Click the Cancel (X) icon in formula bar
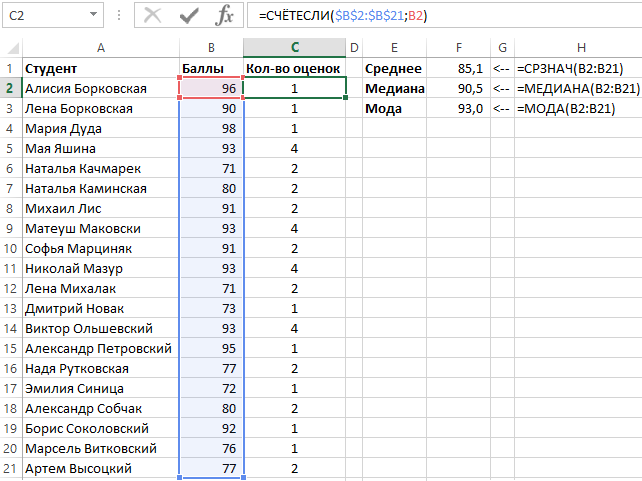The height and width of the screenshot is (481, 642). tap(153, 15)
